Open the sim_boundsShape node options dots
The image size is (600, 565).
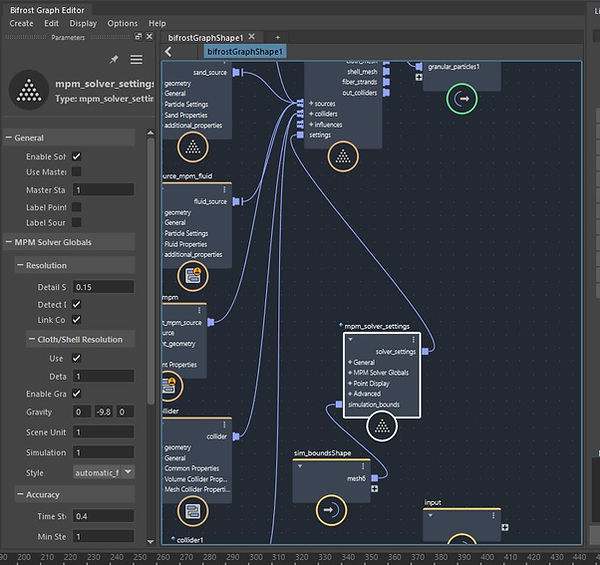363,467
